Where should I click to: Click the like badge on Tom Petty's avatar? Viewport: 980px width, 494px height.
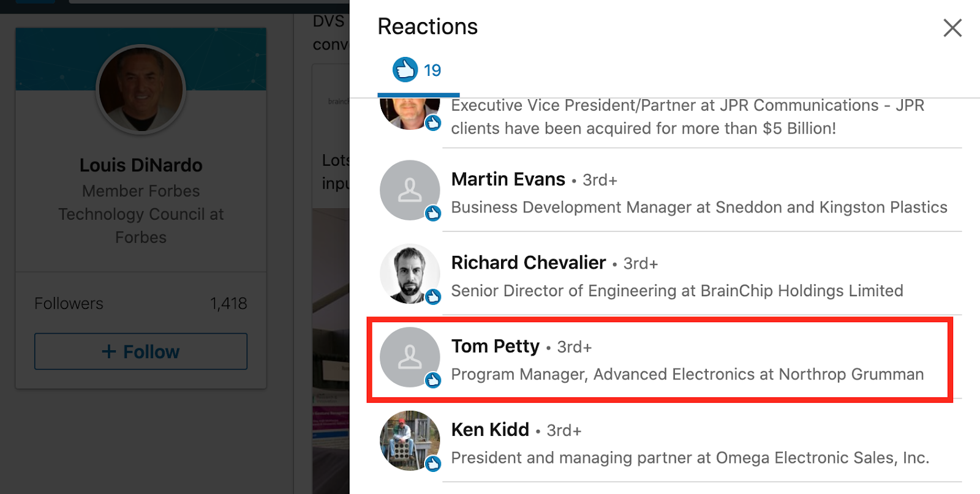click(433, 380)
